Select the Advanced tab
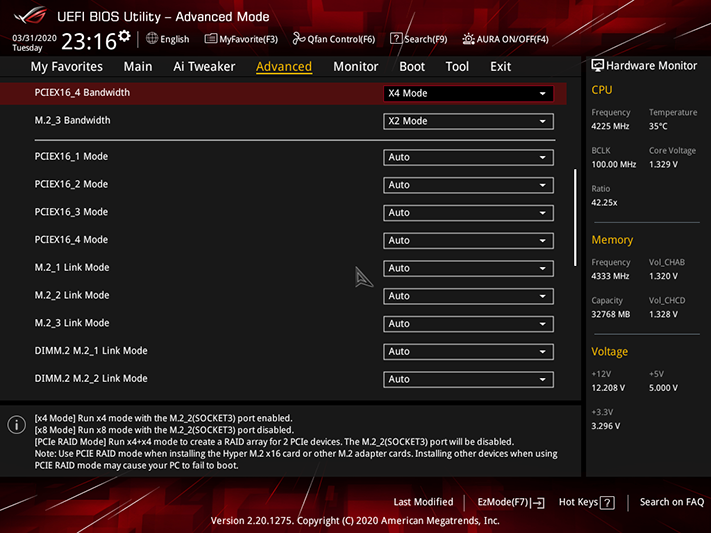Screen dimensions: 711x533 point(284,67)
